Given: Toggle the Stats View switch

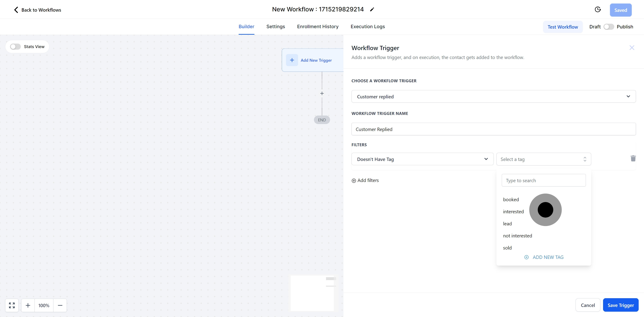Looking at the screenshot, I should tap(15, 47).
